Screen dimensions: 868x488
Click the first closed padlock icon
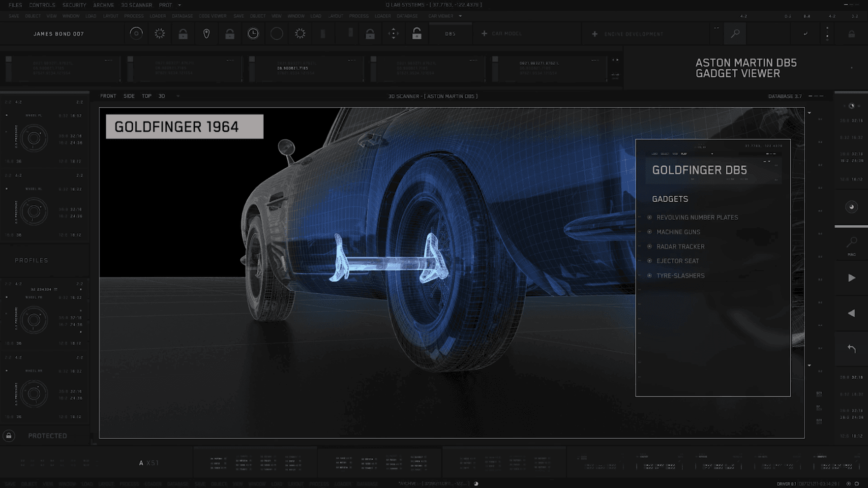[183, 33]
